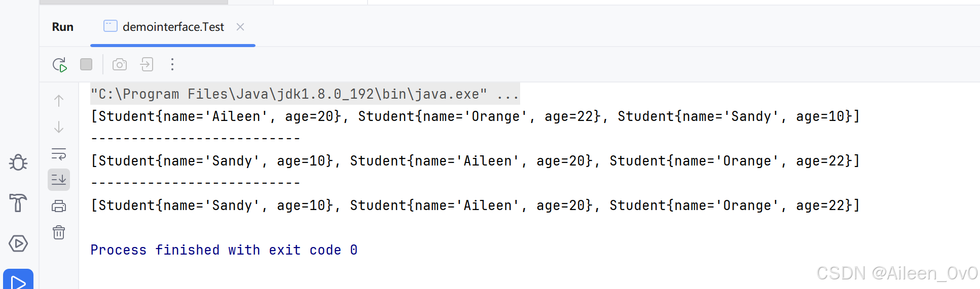Take a thread dump with camera icon

point(120,64)
